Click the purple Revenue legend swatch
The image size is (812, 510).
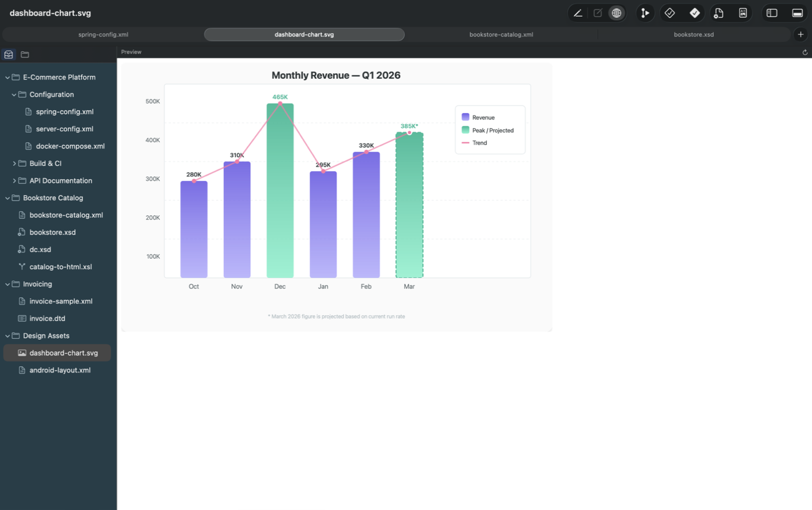pos(465,117)
